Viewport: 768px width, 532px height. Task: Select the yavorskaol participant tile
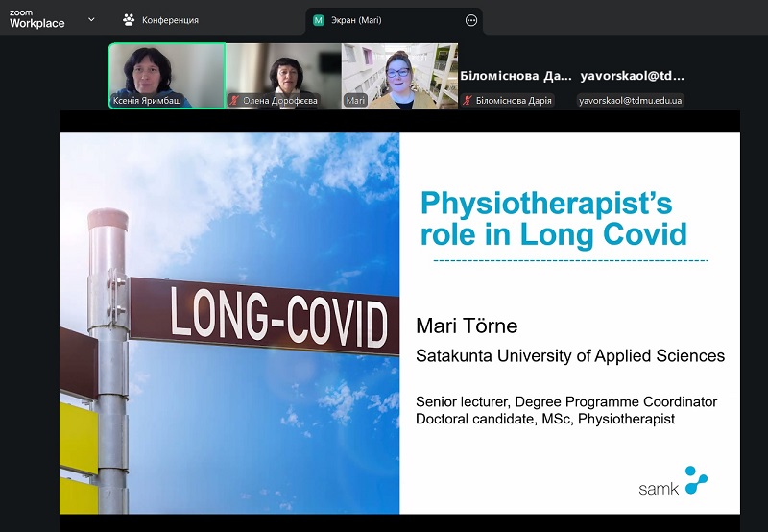pyautogui.click(x=632, y=75)
